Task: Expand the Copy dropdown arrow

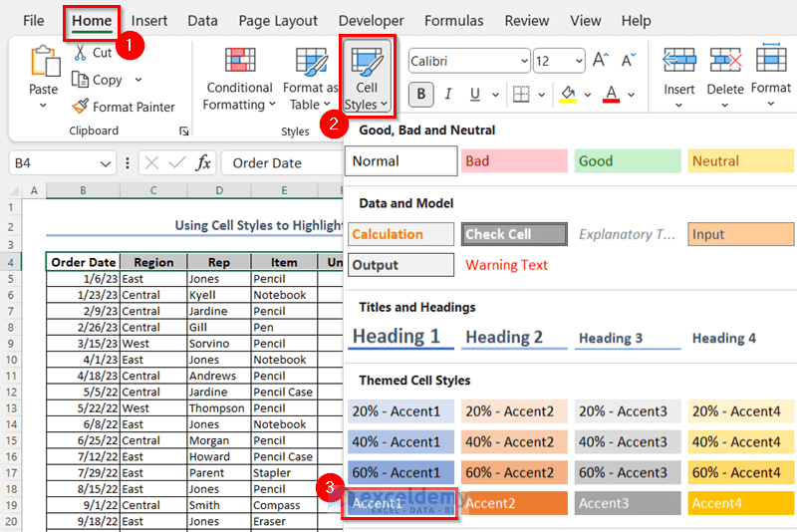Action: [x=138, y=80]
